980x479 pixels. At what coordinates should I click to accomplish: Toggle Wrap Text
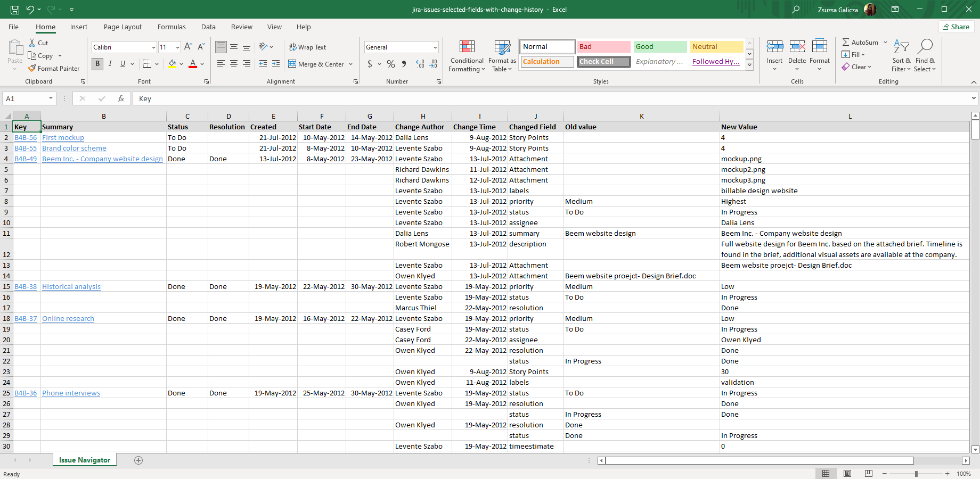(307, 47)
